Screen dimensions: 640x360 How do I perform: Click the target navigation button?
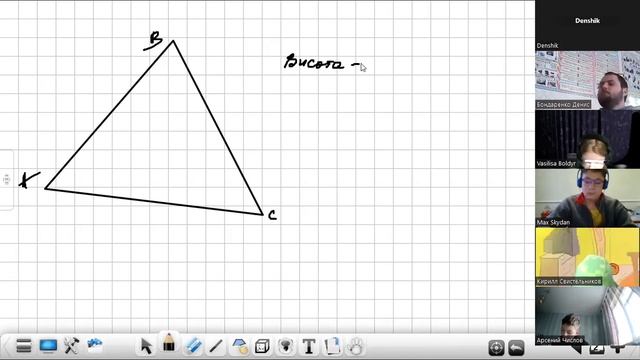(x=496, y=348)
